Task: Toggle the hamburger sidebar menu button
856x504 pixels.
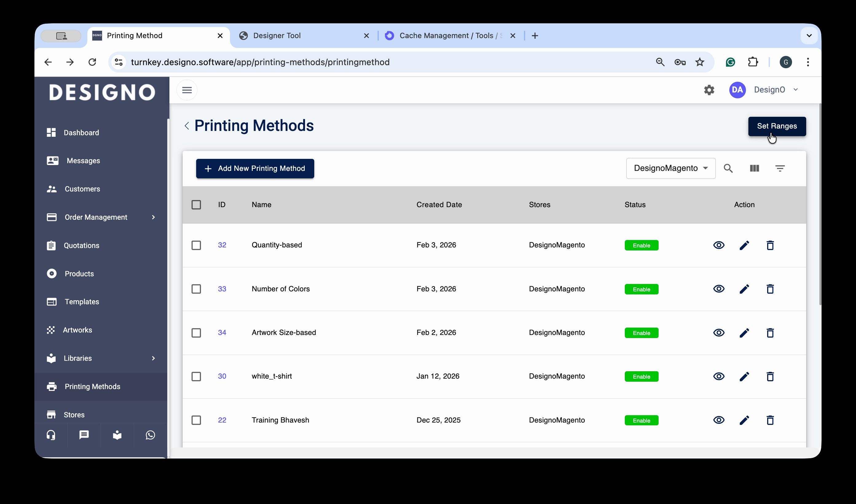Action: (187, 90)
